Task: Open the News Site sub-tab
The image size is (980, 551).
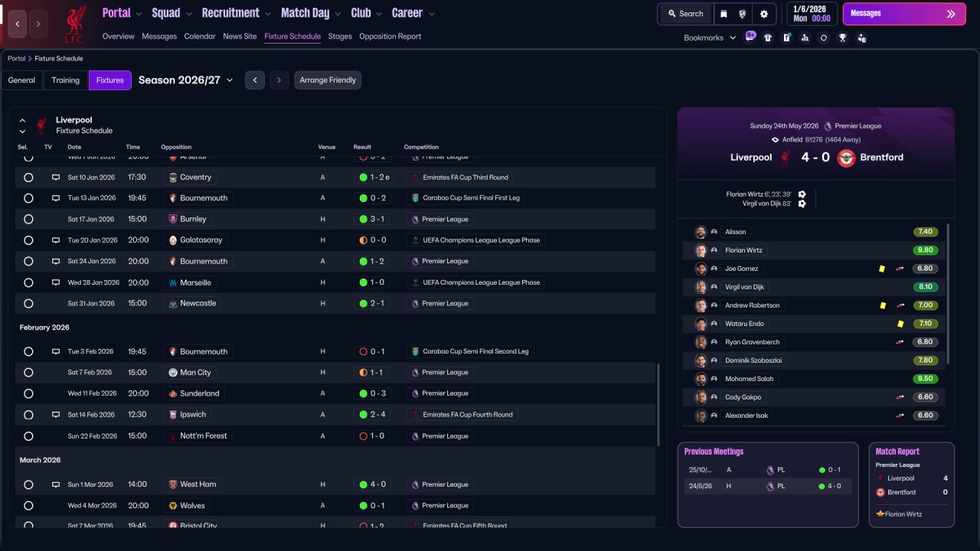Action: pos(240,36)
